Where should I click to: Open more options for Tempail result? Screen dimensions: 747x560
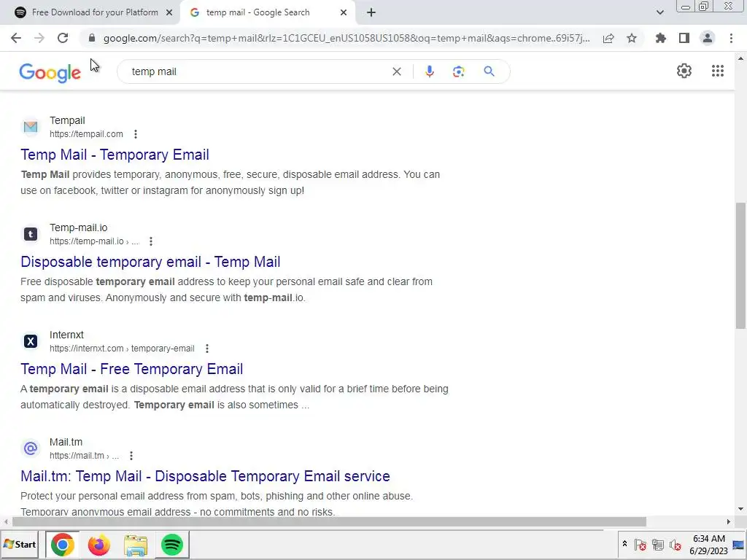click(x=136, y=134)
